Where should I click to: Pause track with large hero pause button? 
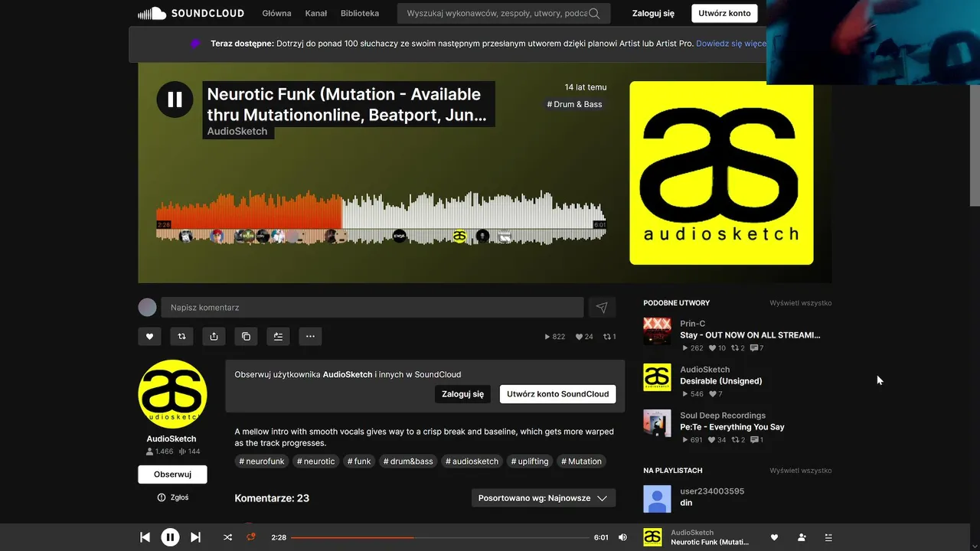(175, 99)
